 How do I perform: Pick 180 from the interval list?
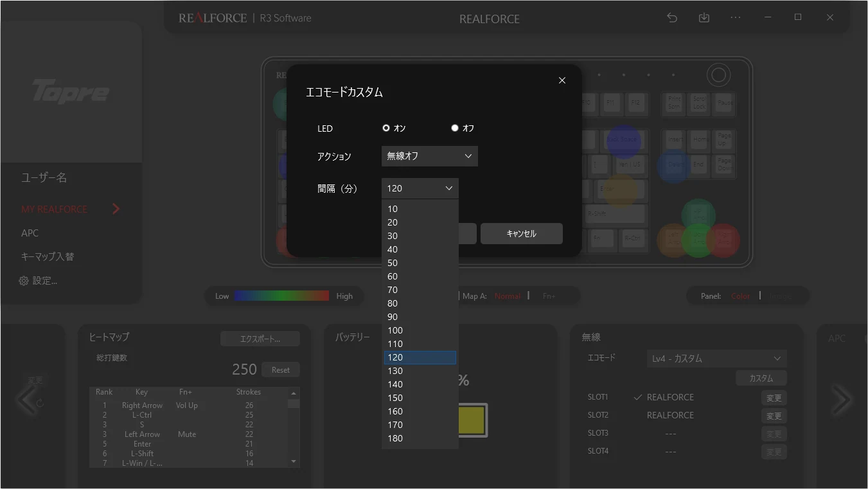(420, 438)
